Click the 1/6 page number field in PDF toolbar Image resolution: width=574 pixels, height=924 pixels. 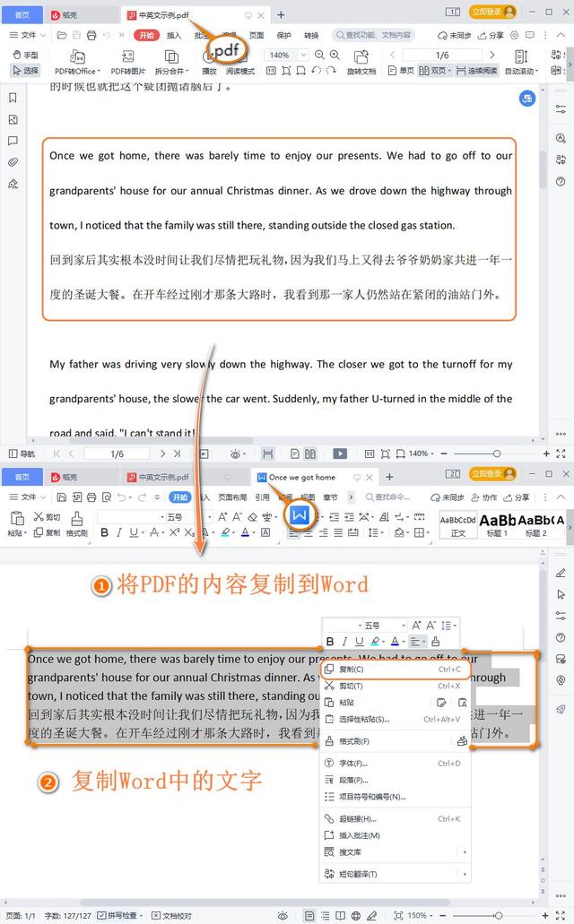[442, 55]
